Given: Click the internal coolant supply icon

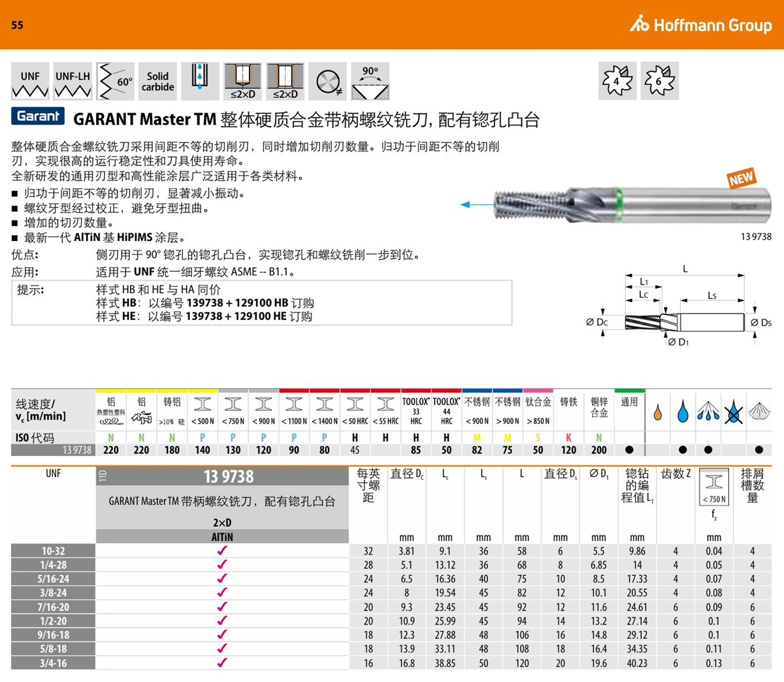Looking at the screenshot, I should click(x=200, y=82).
